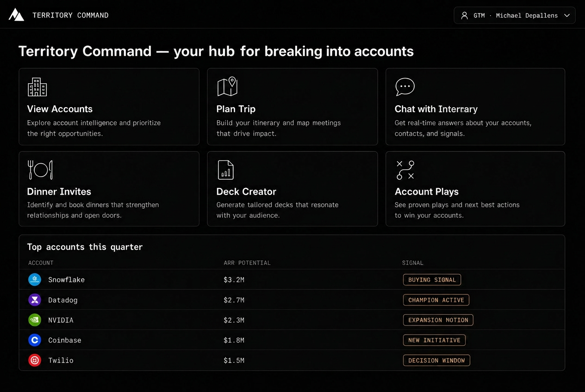Viewport: 585px width, 392px height.
Task: Click the Top accounts this quarter heading
Action: click(85, 247)
